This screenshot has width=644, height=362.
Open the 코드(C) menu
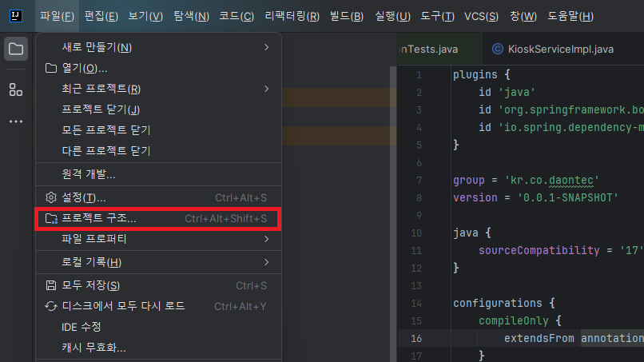(237, 17)
